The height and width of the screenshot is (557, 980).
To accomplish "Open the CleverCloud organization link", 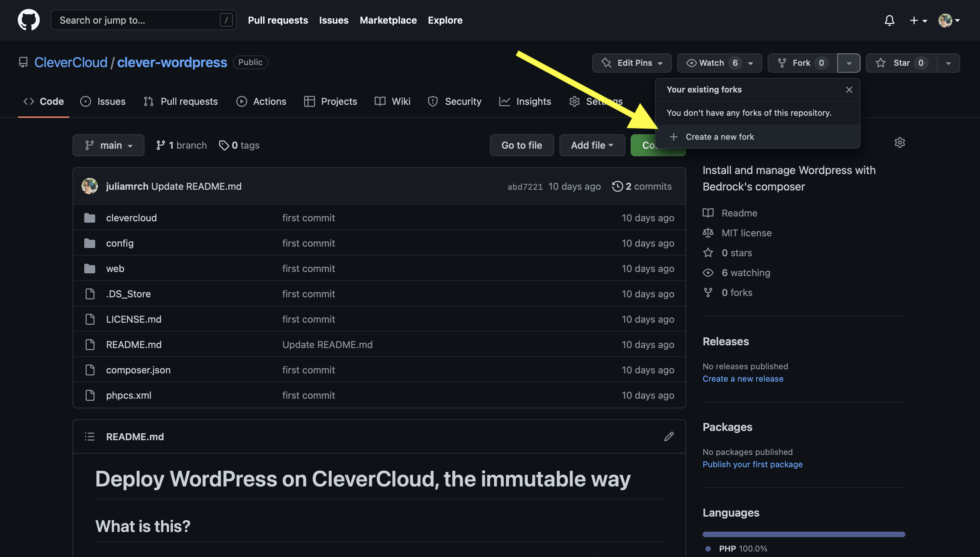I will click(71, 62).
